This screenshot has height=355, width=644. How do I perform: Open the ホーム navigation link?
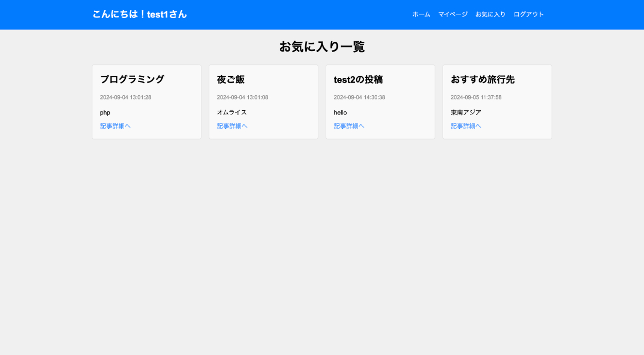pyautogui.click(x=421, y=14)
